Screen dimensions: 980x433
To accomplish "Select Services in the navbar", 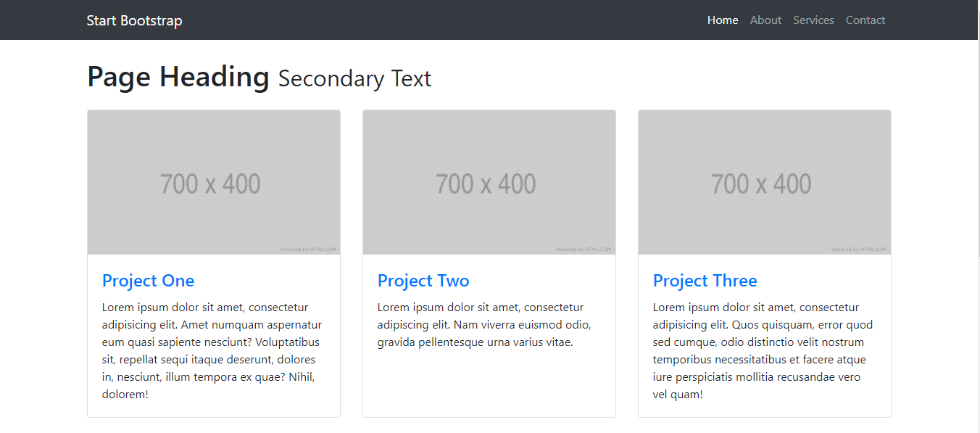I will [813, 20].
